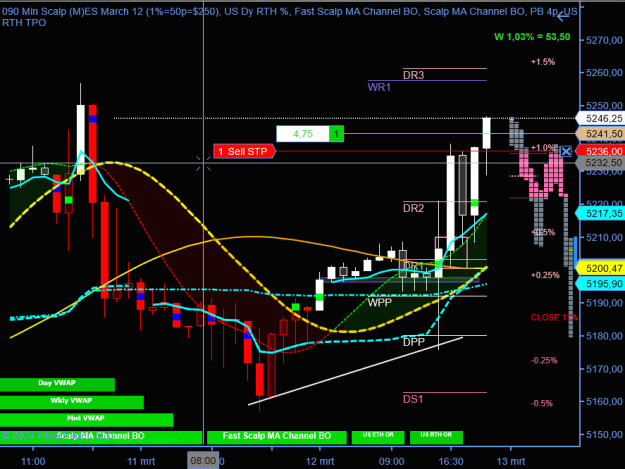The height and width of the screenshot is (469, 625).
Task: Click the 5150,00 price axis label
Action: tap(604, 435)
